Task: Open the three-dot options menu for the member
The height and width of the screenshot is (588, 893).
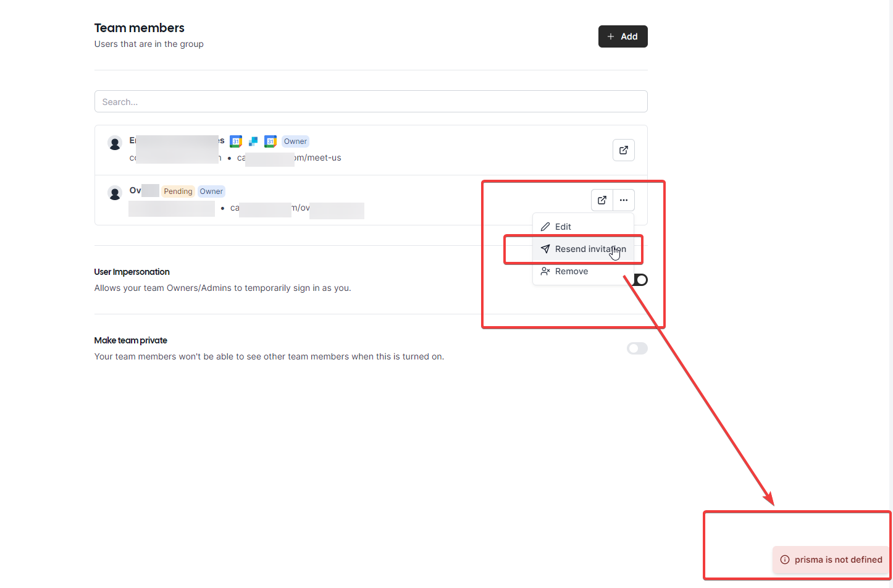Action: [624, 199]
